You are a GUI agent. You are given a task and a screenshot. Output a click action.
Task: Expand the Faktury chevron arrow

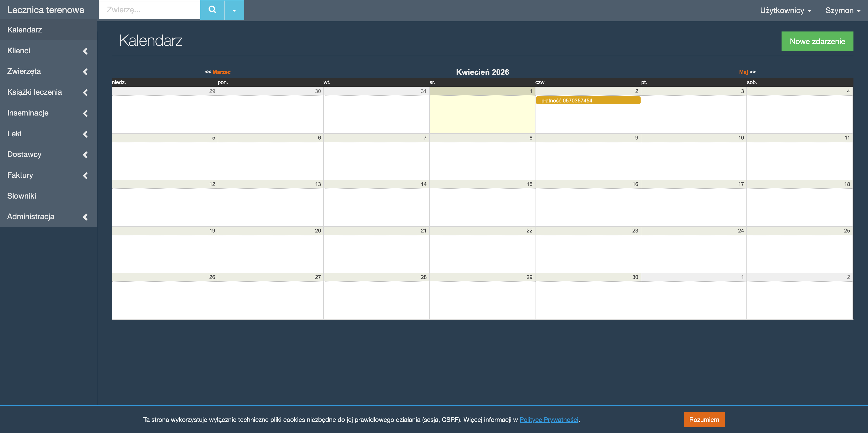point(85,176)
